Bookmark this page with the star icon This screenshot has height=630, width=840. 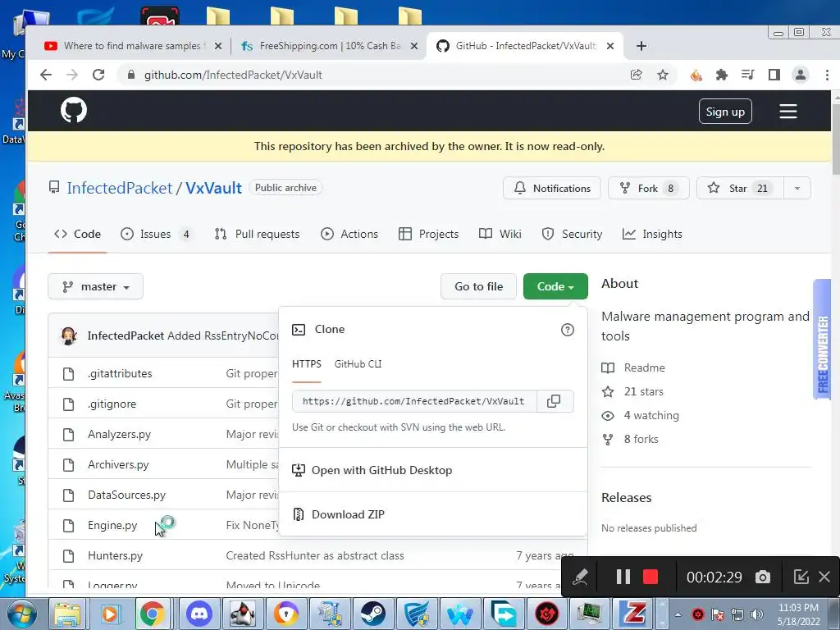(x=663, y=75)
